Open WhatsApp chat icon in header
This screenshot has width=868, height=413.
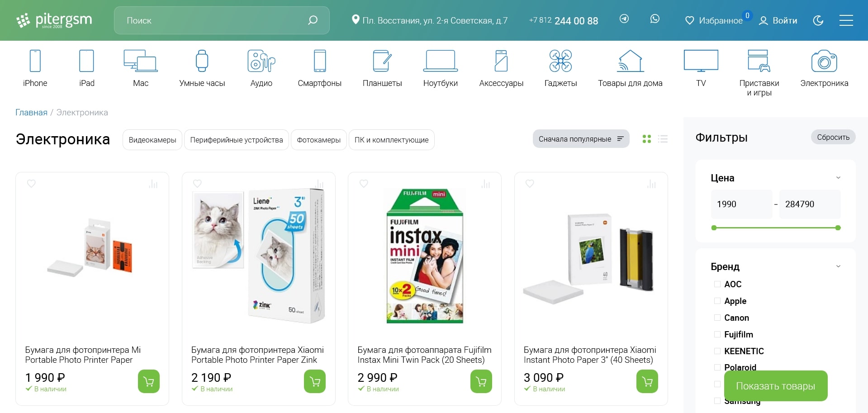point(655,19)
